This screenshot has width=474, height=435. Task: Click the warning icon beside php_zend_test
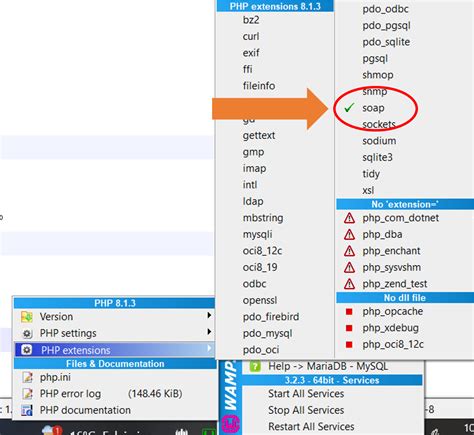349,284
